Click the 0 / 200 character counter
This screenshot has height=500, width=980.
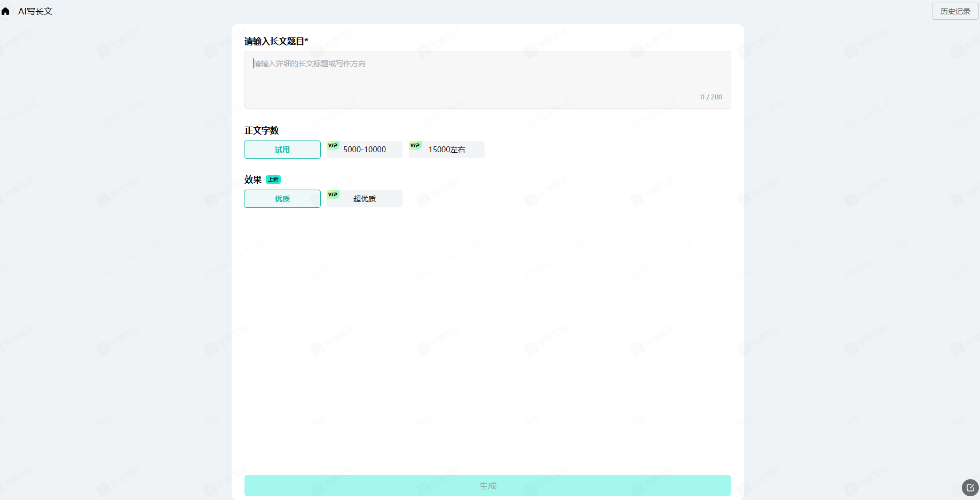711,97
